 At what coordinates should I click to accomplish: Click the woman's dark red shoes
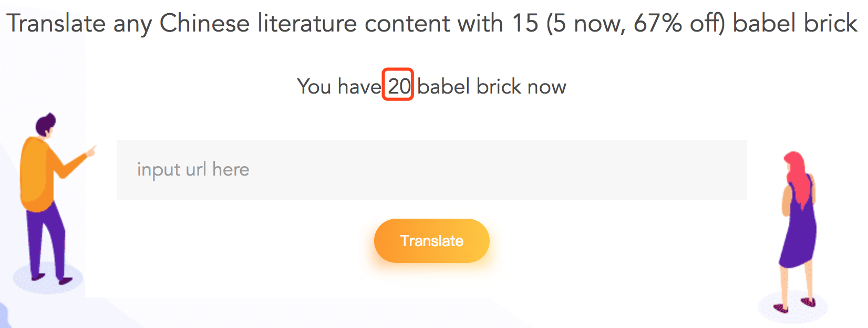pos(808,302)
